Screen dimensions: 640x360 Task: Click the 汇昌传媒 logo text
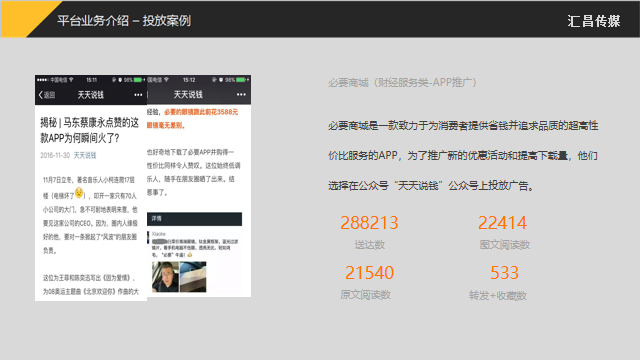(594, 21)
